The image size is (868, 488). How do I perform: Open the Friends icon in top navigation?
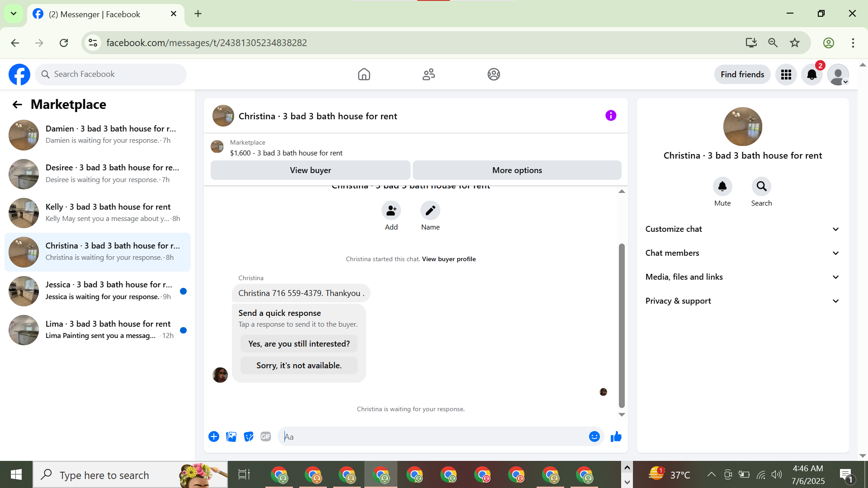[x=429, y=75]
